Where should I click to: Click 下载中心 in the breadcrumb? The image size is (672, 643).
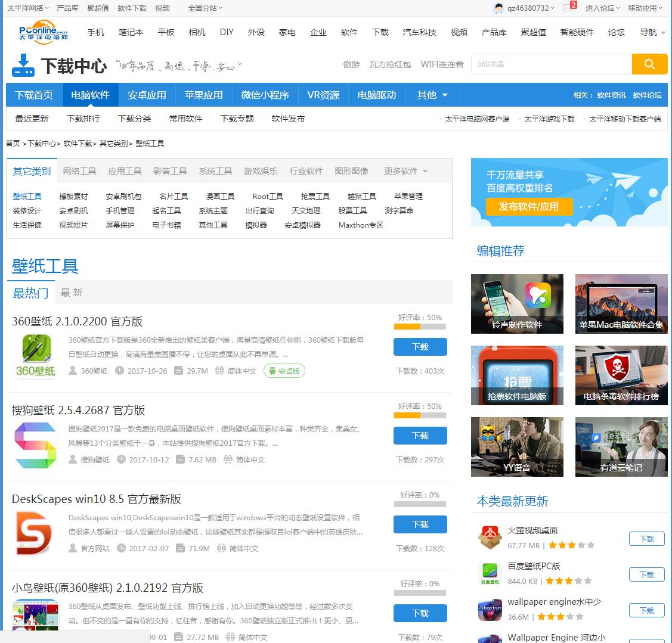pyautogui.click(x=42, y=144)
